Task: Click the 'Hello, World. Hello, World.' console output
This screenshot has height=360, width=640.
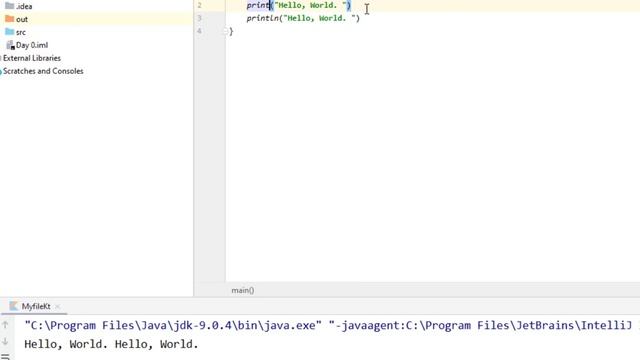Action: point(111,344)
